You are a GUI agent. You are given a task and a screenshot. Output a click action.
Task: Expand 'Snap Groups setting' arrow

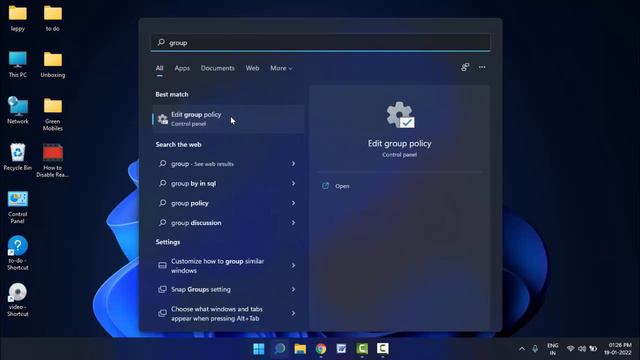(x=293, y=289)
